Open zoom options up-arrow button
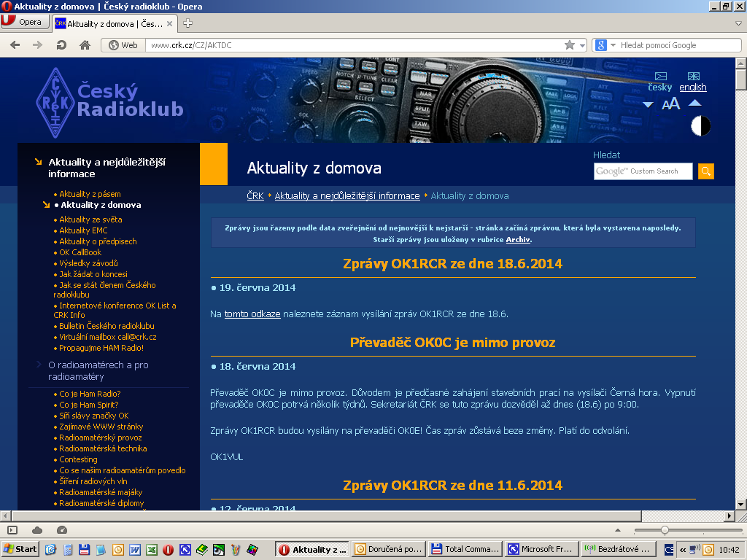Screen dimensions: 747x560 pyautogui.click(x=618, y=530)
